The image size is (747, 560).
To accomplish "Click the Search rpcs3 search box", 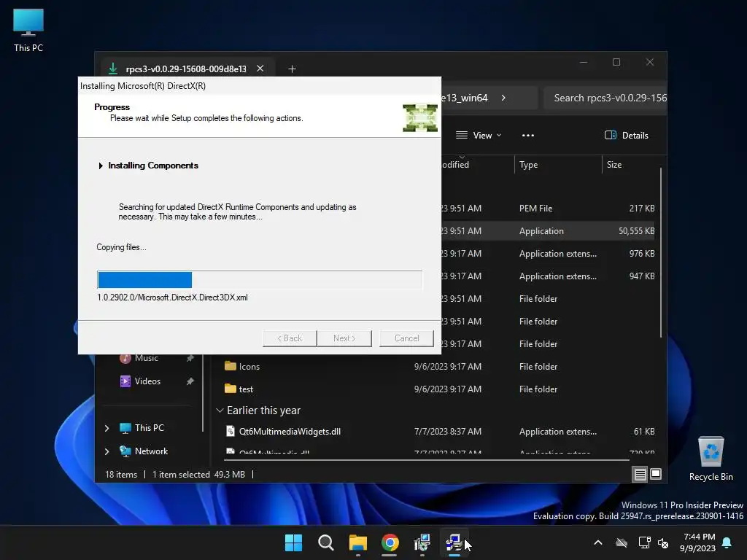I will pyautogui.click(x=605, y=98).
